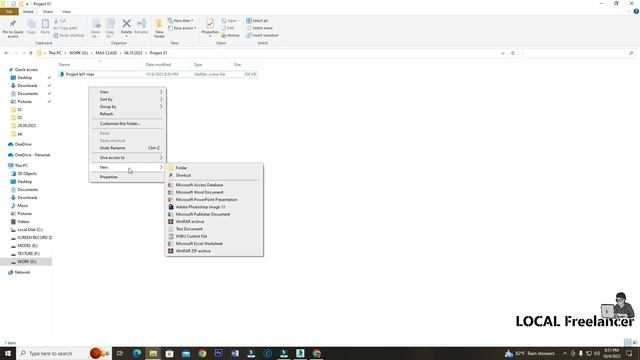Select Network in the navigation pane
Image resolution: width=640 pixels, height=360 pixels.
coord(22,272)
